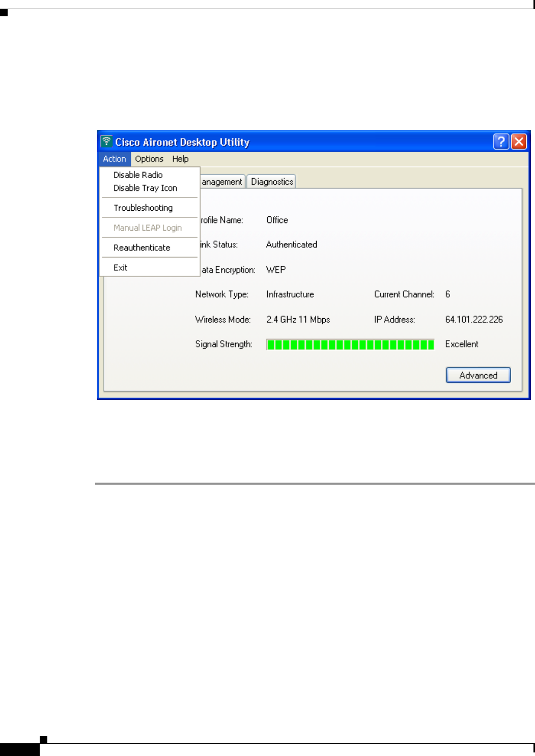Close the Cisco Aironet Desktop Utility window
The image size is (535, 756).
click(x=519, y=142)
